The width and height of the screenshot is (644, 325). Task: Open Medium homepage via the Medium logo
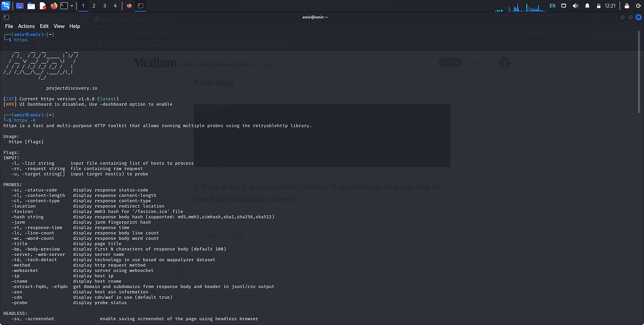155,62
